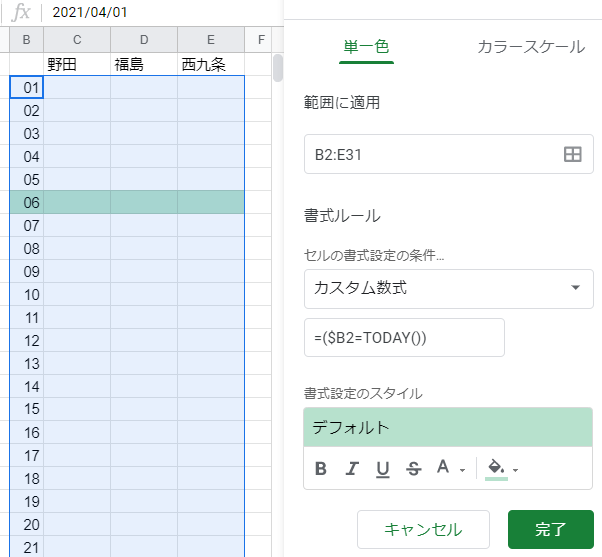This screenshot has width=602, height=557.
Task: Toggle strikethrough formatting style
Action: click(x=413, y=469)
